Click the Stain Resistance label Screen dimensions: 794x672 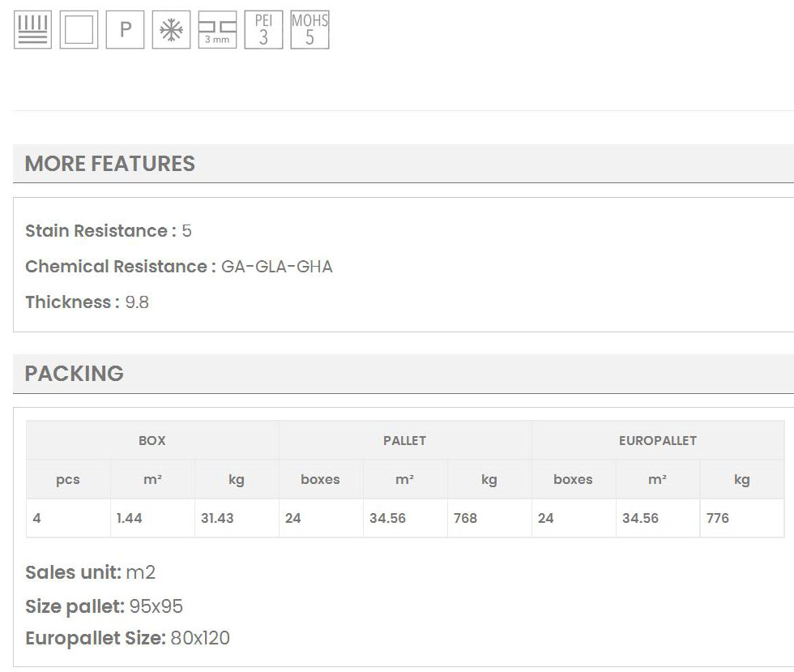[x=100, y=231]
